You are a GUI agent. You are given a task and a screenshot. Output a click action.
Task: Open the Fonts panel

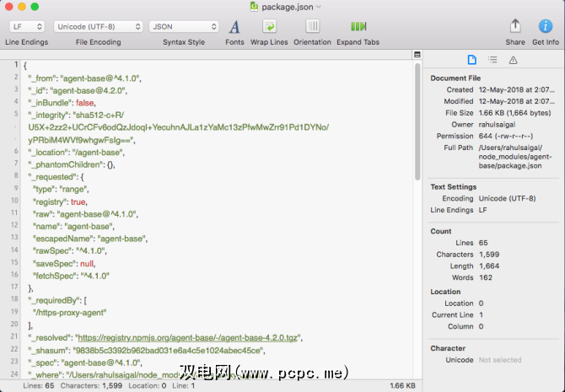[x=234, y=27]
